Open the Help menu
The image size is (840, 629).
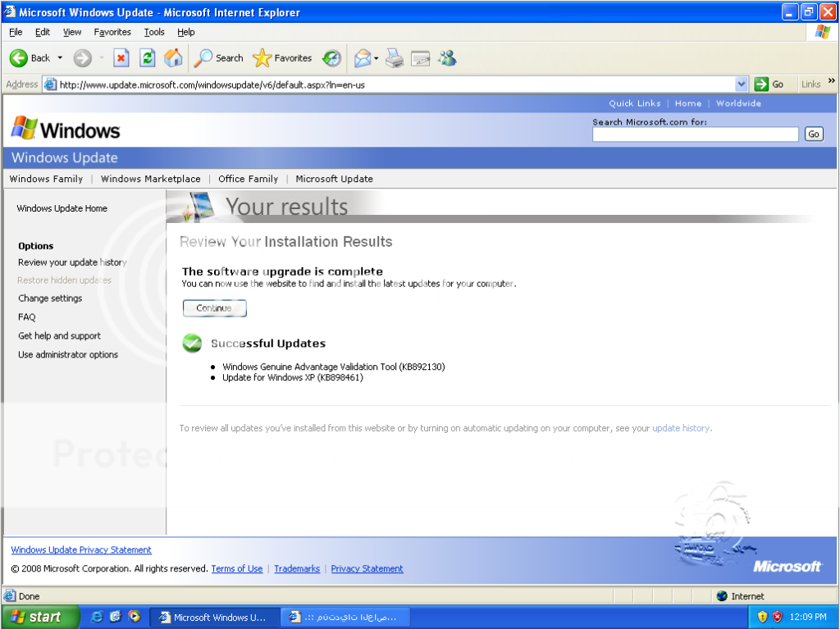186,32
